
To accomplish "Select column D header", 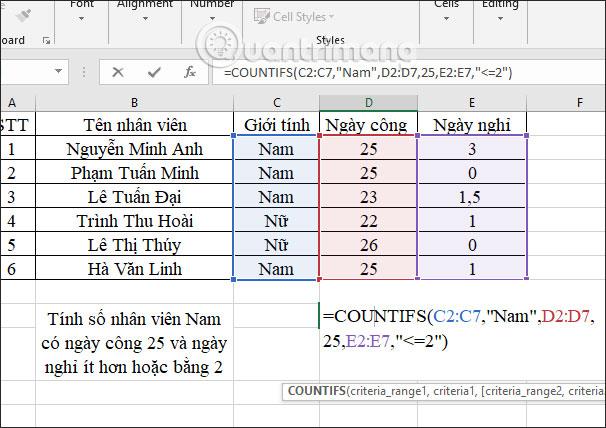I will [x=368, y=103].
